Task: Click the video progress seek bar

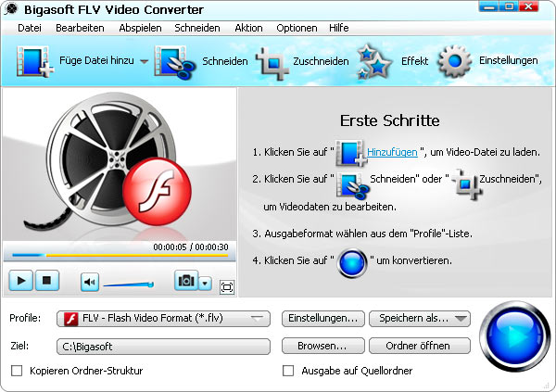Action: [120, 255]
